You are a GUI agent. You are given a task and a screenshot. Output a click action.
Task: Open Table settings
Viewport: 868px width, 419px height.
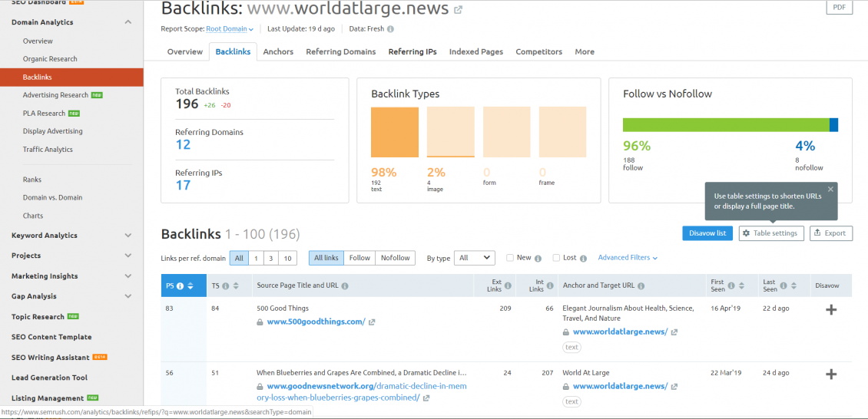[771, 233]
